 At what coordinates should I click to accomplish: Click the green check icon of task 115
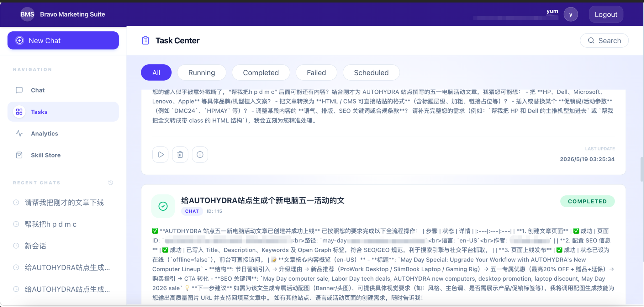point(163,206)
